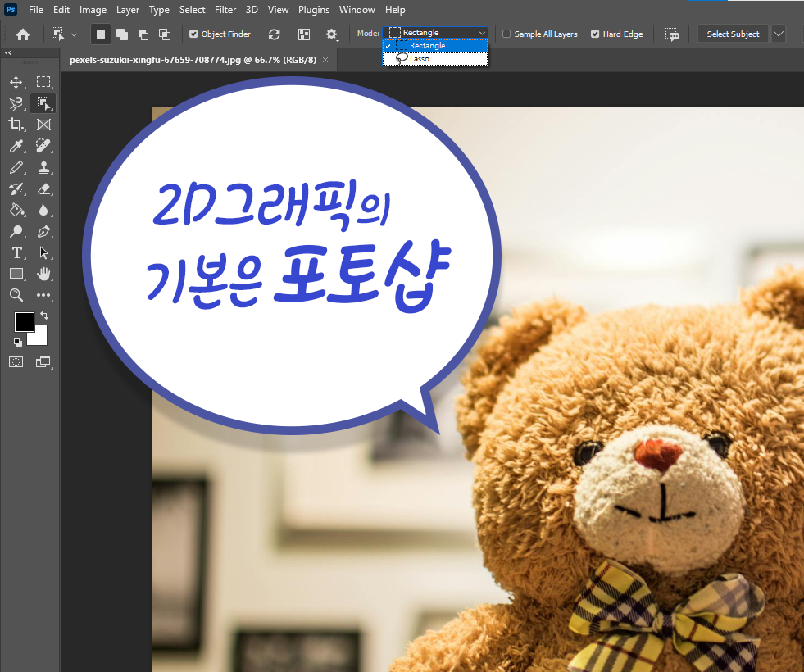Refresh the Object Finder
This screenshot has width=804, height=672.
point(275,34)
